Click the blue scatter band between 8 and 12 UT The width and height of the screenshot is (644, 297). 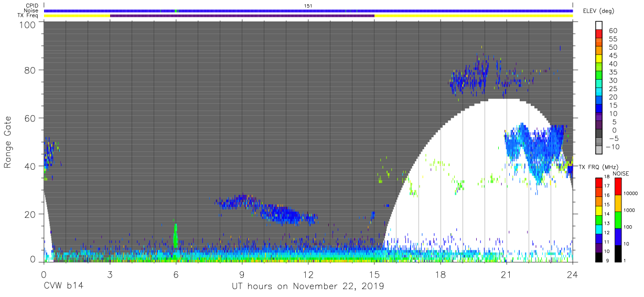[266, 210]
